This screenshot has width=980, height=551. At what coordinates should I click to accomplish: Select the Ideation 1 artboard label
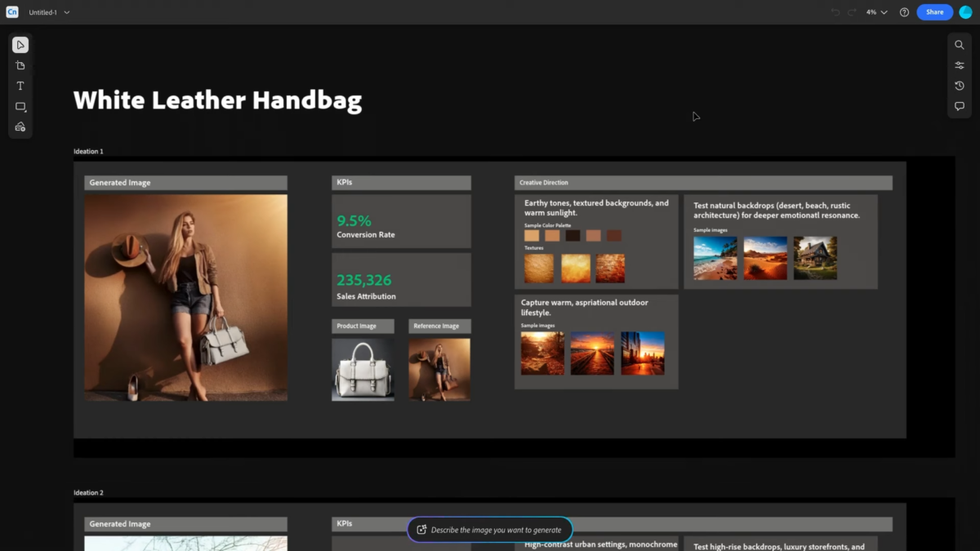point(88,152)
